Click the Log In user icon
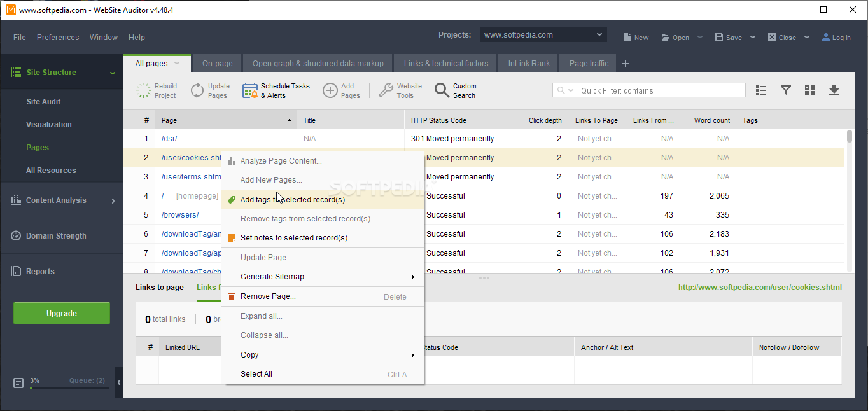This screenshot has height=411, width=868. [x=826, y=37]
